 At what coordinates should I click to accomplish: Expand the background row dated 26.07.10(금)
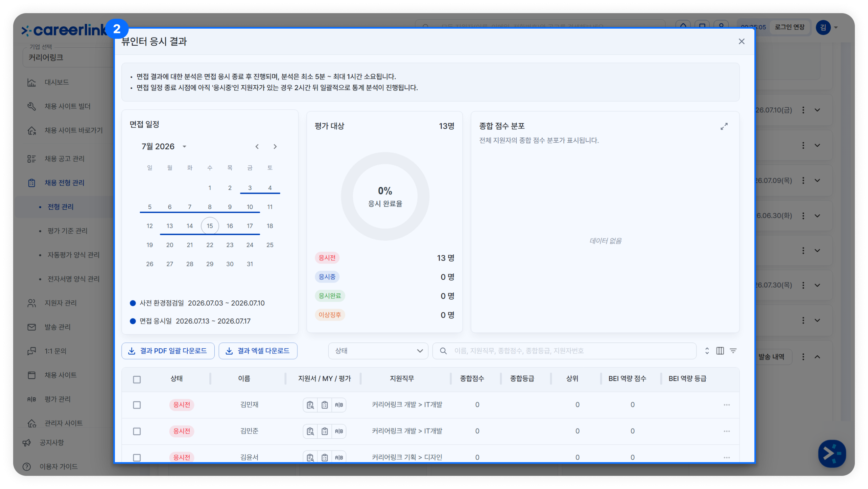point(817,110)
